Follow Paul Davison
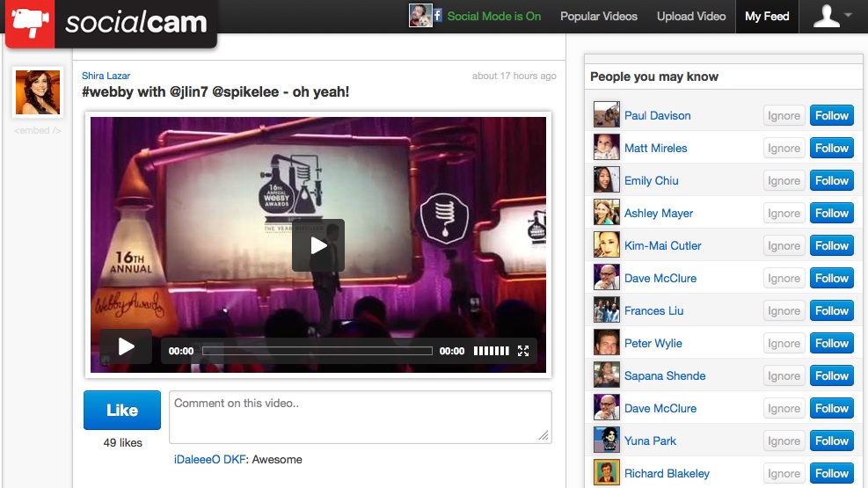Screen dimensions: 868x488 (x=831, y=116)
